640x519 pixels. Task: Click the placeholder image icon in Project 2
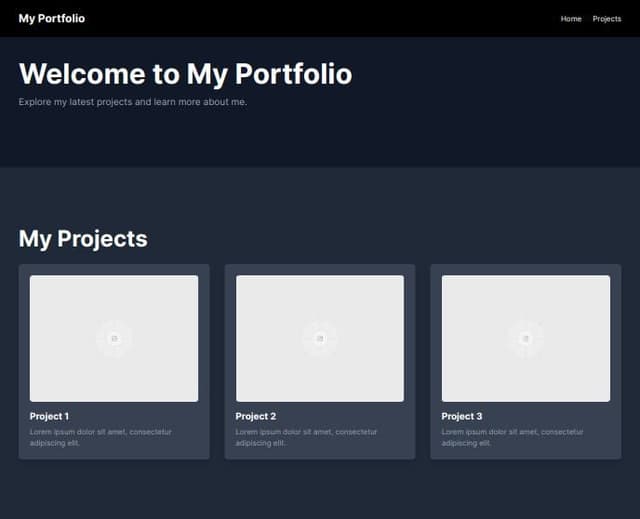click(x=320, y=339)
